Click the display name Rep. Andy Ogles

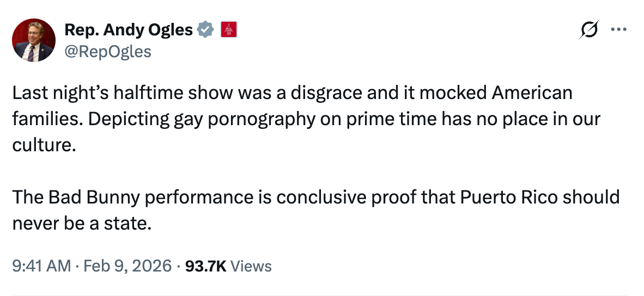(x=129, y=30)
